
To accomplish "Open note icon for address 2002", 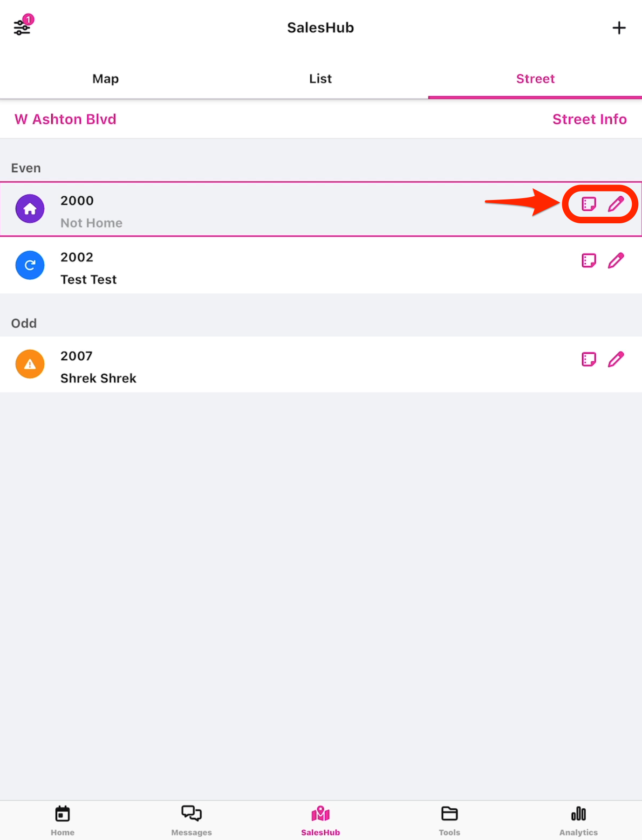I will [x=589, y=261].
